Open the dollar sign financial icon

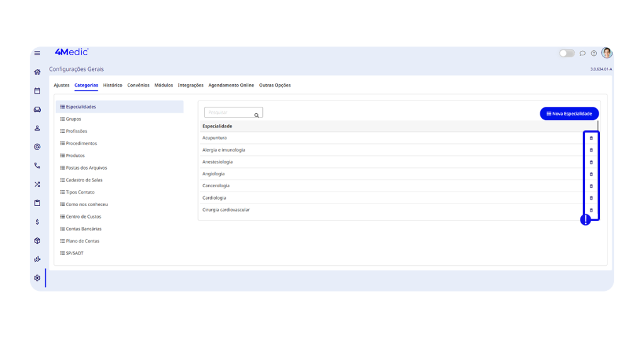click(37, 222)
